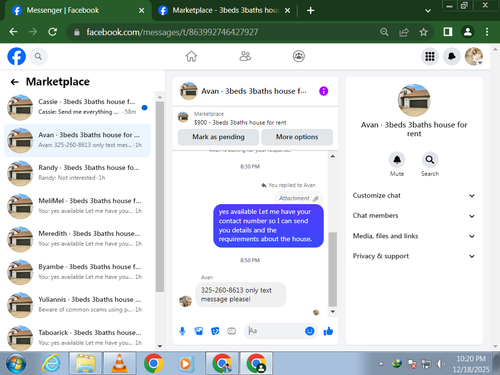Close the Messenger tab

[141, 11]
